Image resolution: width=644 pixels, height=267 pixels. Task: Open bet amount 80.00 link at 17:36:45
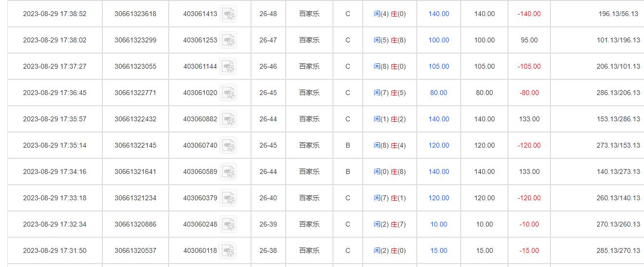(x=439, y=93)
